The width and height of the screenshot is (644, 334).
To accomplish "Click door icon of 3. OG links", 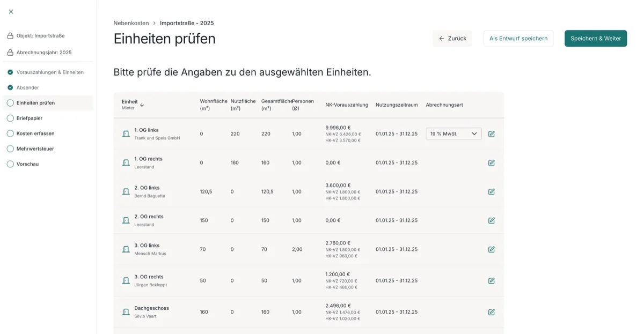I will [126, 249].
